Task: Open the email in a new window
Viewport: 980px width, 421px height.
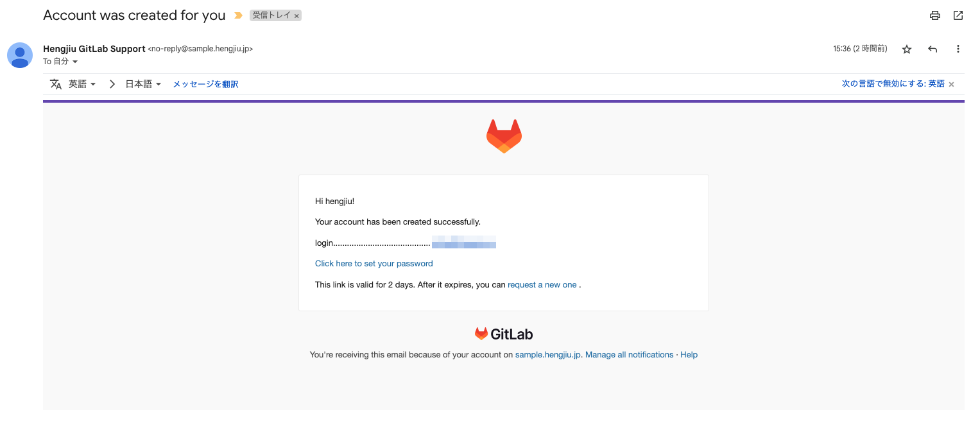Action: click(958, 15)
